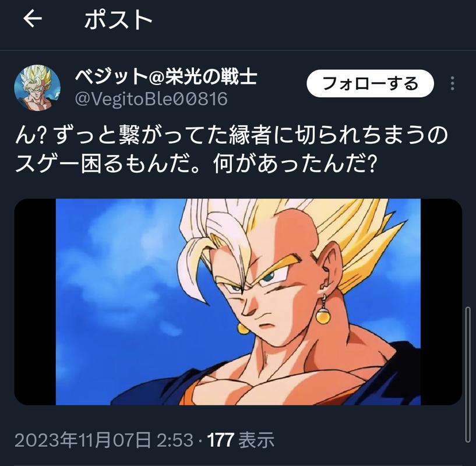Click the left black letterbox bar of media
This screenshot has width=476, height=466.
(x=35, y=302)
